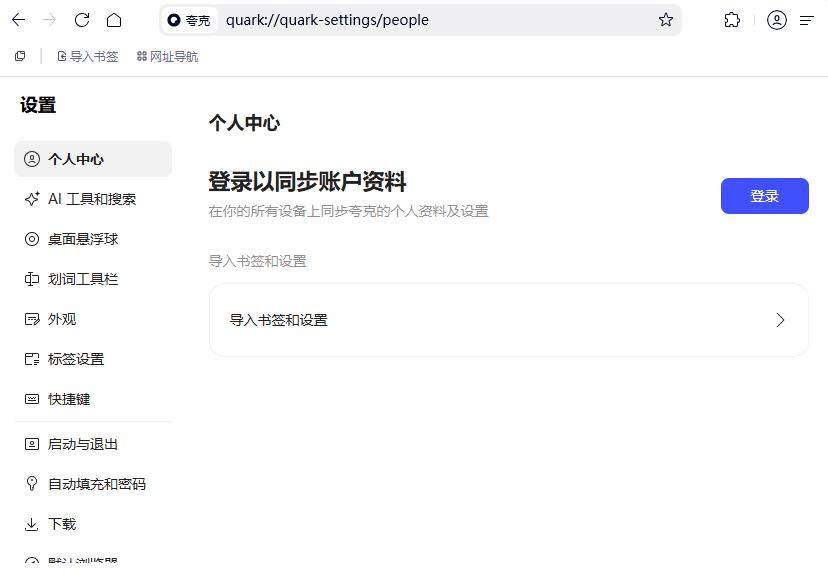Click the 夸克 site badge in address bar
The image size is (828, 579).
pos(189,20)
